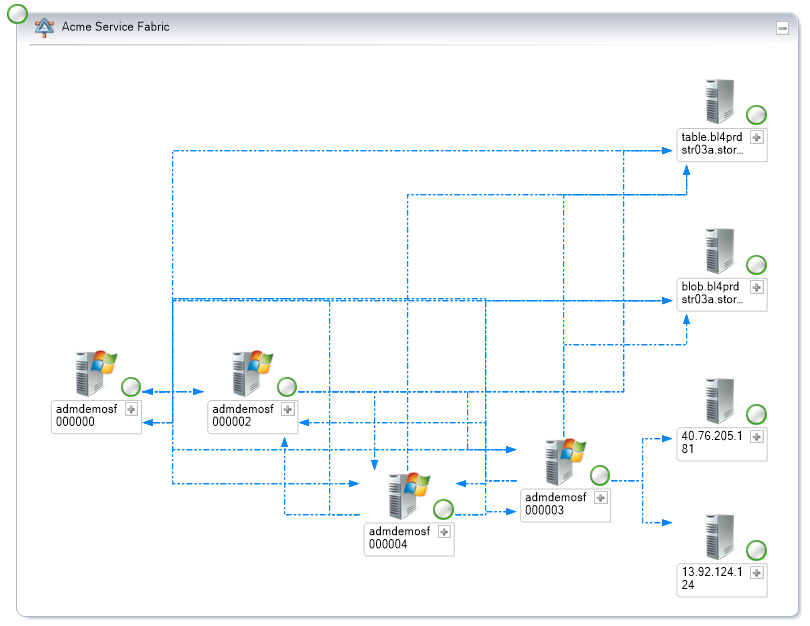Viewport: 810px width, 626px height.
Task: Select the table.bl4prdstr03a storage node icon
Action: coord(718,100)
